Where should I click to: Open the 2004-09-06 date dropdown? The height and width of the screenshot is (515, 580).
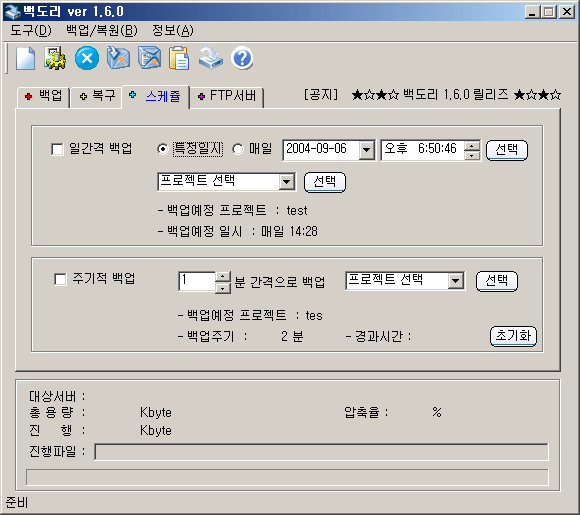pyautogui.click(x=367, y=150)
